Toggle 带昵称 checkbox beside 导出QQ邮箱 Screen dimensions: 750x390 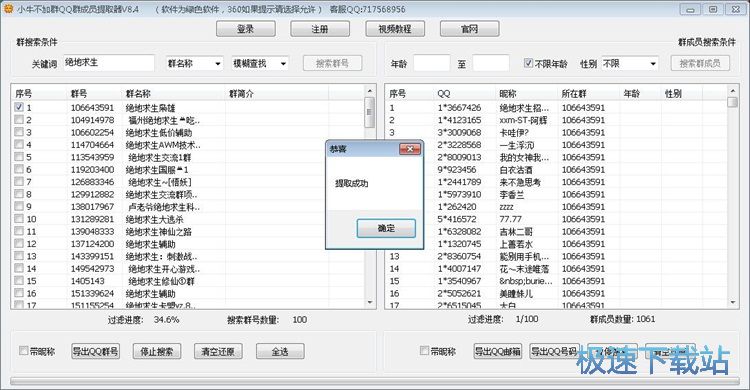tap(424, 351)
